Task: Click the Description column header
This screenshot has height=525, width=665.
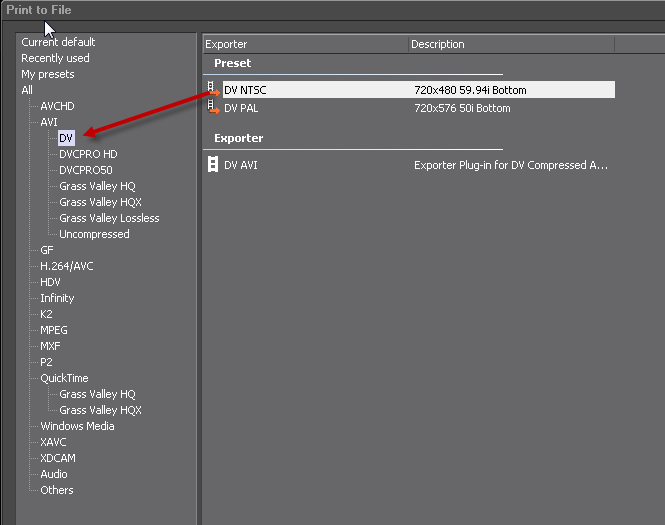Action: pos(438,44)
